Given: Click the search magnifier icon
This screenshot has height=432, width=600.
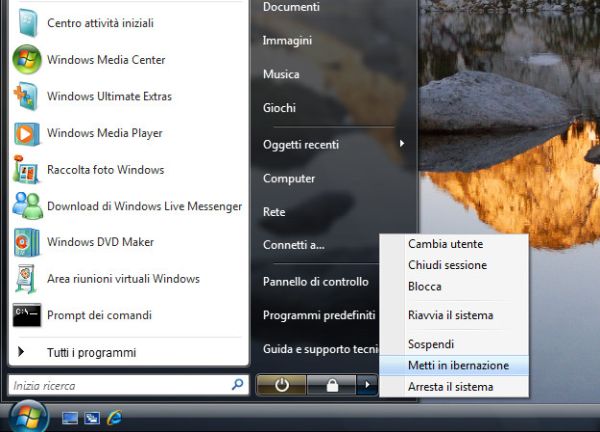Looking at the screenshot, I should click(237, 384).
